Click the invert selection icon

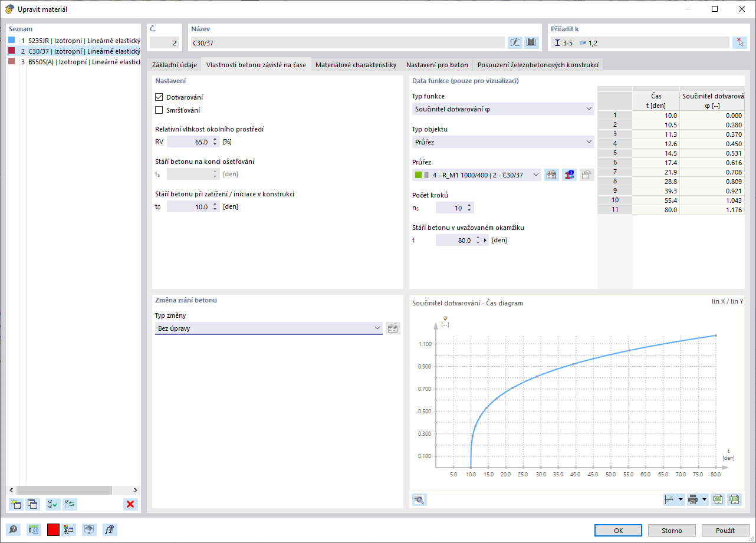coord(70,504)
